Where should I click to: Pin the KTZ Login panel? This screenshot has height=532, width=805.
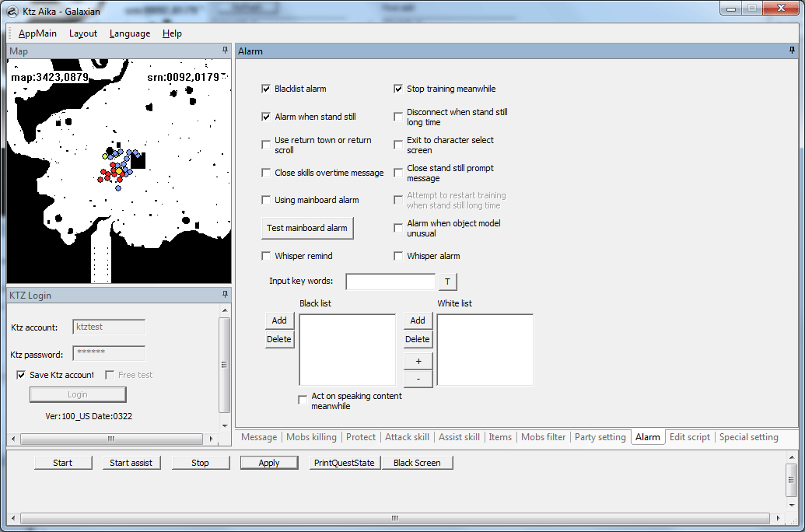tap(225, 295)
